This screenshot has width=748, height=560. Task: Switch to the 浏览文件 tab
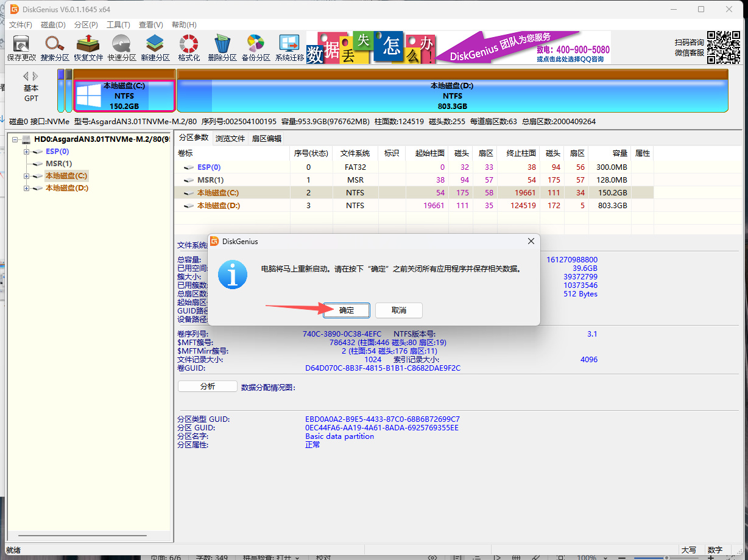tap(230, 139)
